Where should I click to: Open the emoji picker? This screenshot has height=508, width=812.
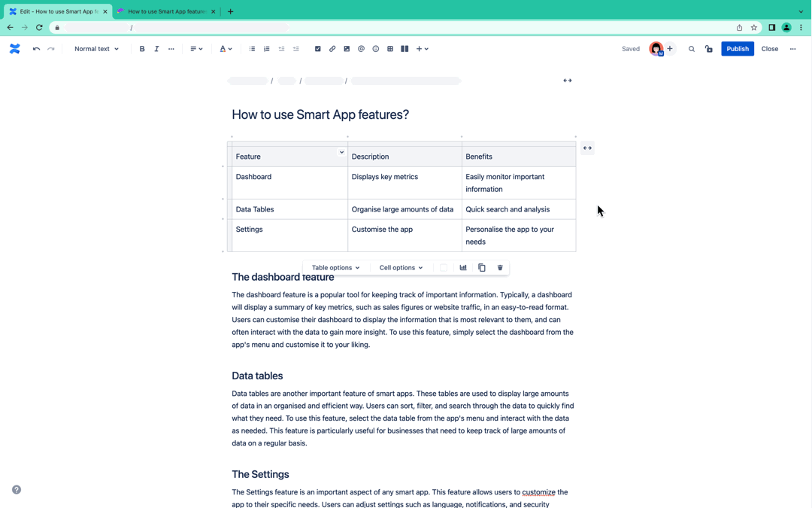tap(376, 49)
